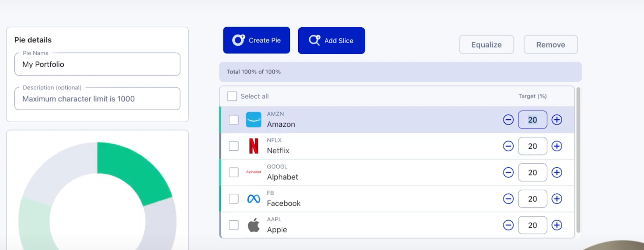Edit Apple target percentage field
Screen dimensions: 644x250
click(x=533, y=225)
